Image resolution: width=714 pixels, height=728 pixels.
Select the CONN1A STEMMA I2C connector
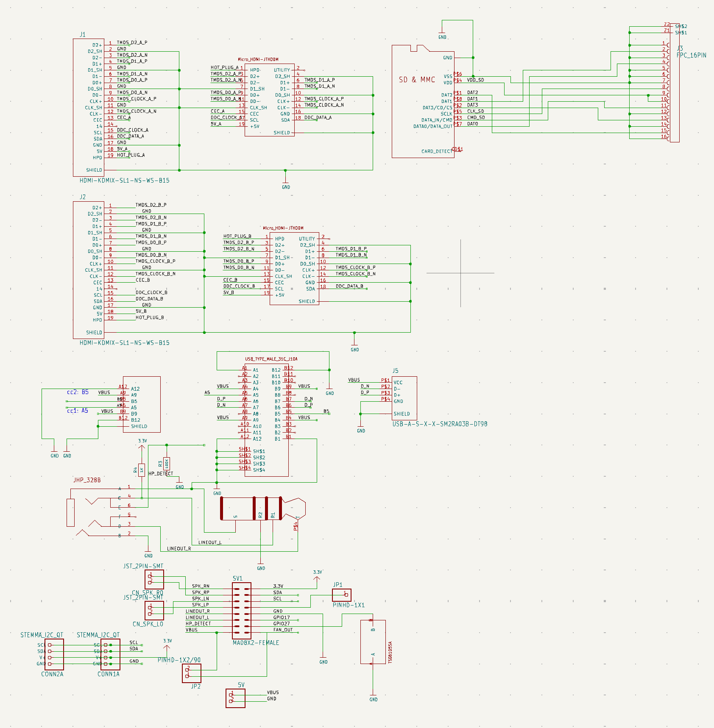(x=110, y=655)
